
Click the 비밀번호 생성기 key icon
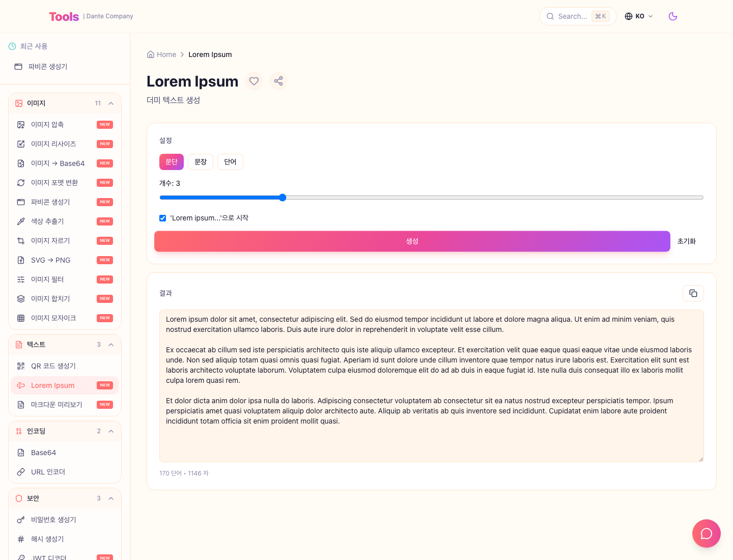click(21, 520)
